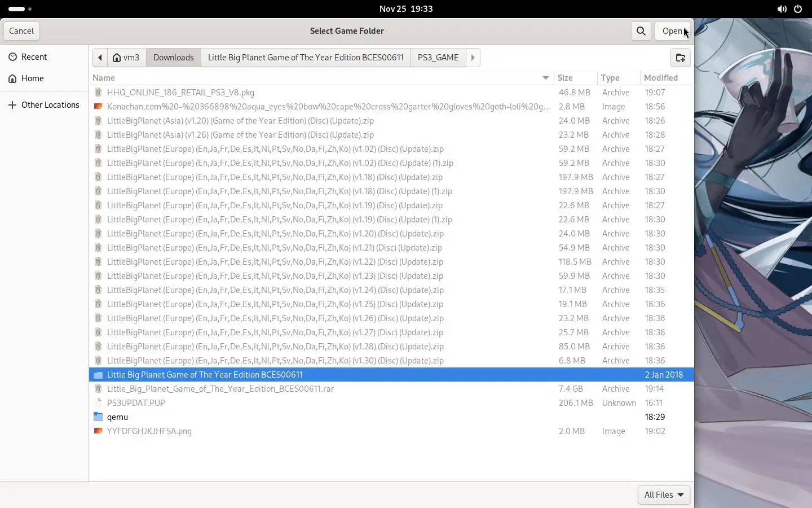Click the rar archive file icon

(98, 389)
